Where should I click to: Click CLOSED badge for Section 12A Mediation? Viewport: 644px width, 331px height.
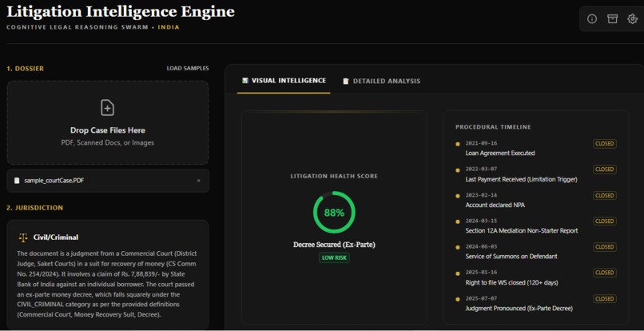tap(605, 221)
